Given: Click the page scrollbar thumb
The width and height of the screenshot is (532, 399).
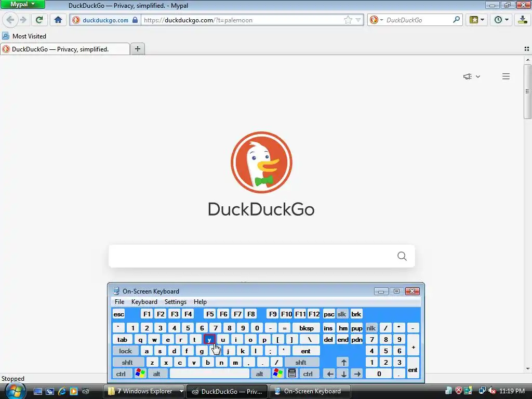Looking at the screenshot, I should point(528,91).
